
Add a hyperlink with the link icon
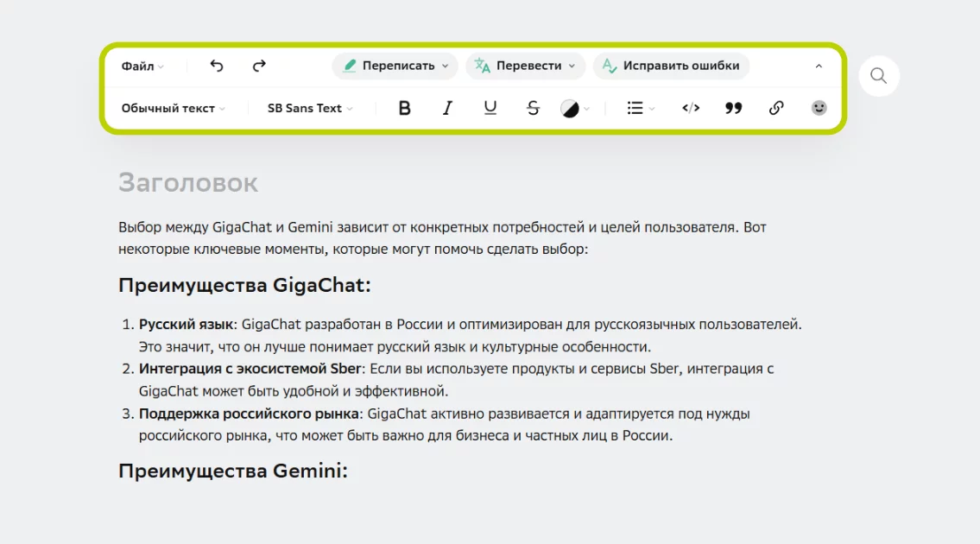tap(776, 108)
